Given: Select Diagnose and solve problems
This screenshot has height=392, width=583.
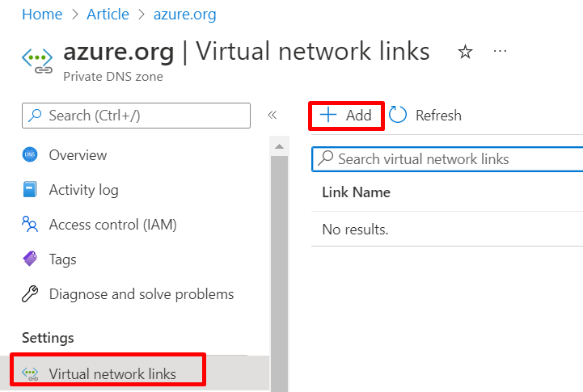Looking at the screenshot, I should pyautogui.click(x=141, y=294).
